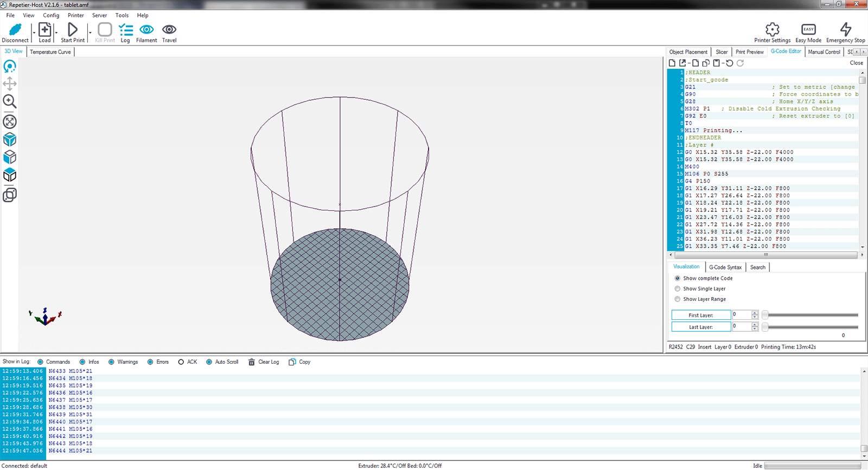
Task: Open the dropdown arrow beside Load
Action: [56, 33]
